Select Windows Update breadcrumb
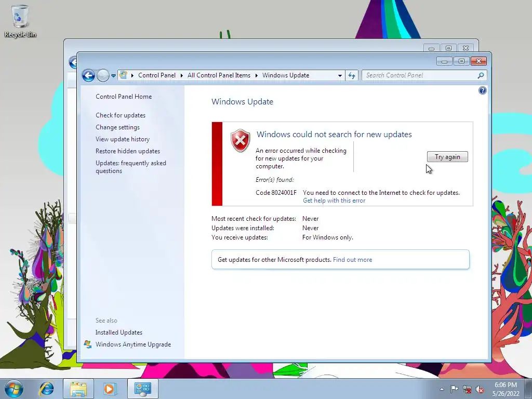 286,75
